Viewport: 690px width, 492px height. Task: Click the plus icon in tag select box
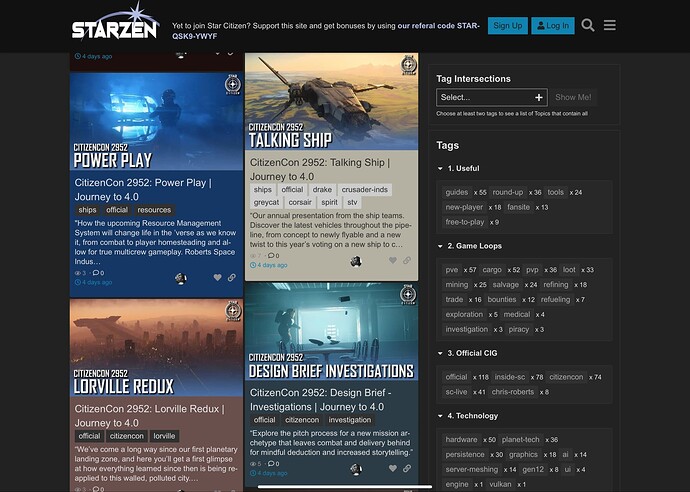tap(539, 97)
